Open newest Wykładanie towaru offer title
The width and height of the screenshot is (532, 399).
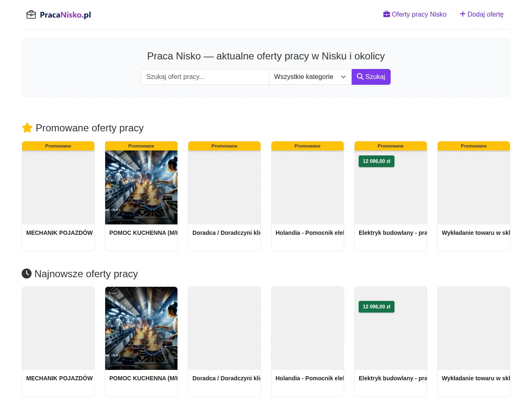pos(476,378)
